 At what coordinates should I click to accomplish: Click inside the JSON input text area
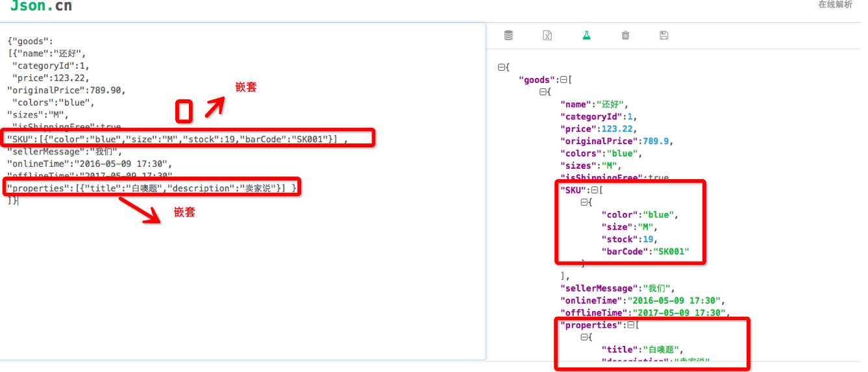[x=243, y=191]
